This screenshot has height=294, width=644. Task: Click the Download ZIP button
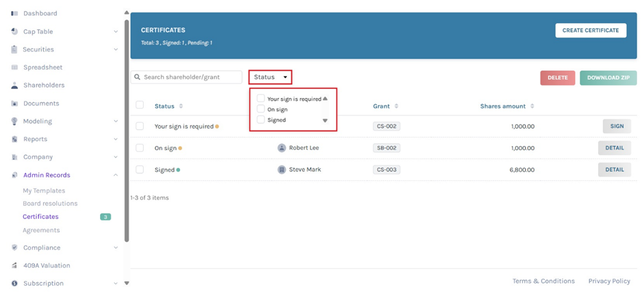coord(608,77)
